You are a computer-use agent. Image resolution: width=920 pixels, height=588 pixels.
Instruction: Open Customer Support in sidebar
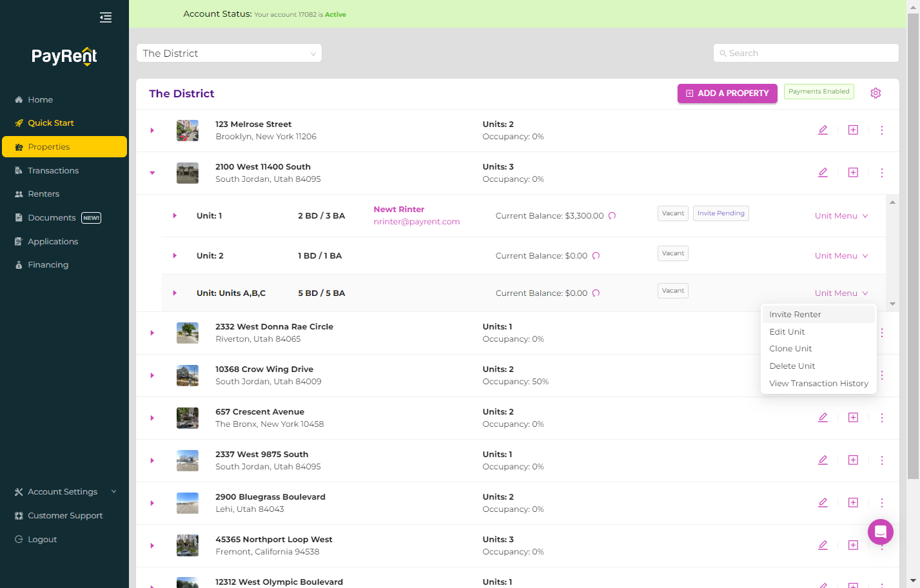pyautogui.click(x=64, y=516)
